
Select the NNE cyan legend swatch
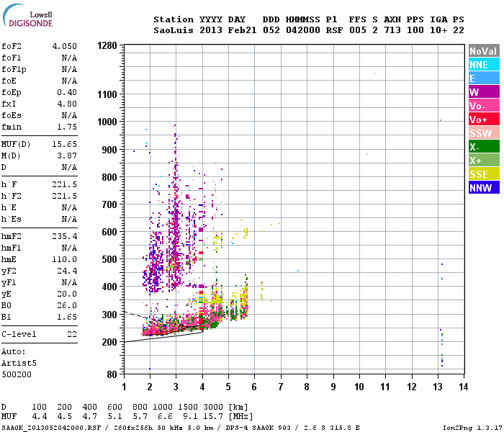click(x=484, y=65)
